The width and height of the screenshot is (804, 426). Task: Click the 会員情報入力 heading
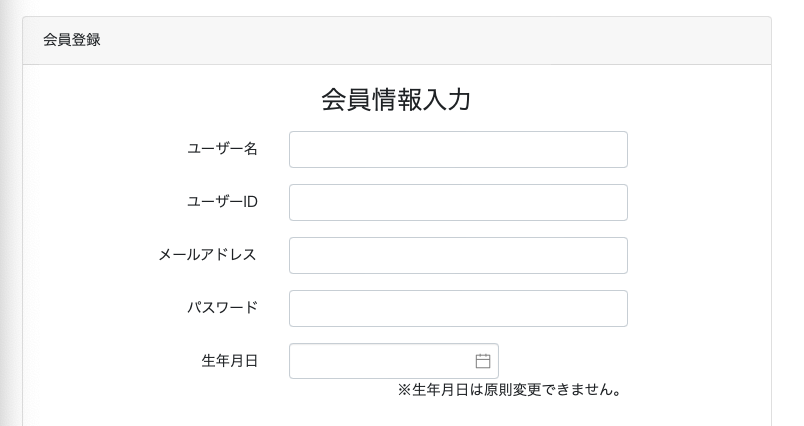click(x=396, y=100)
